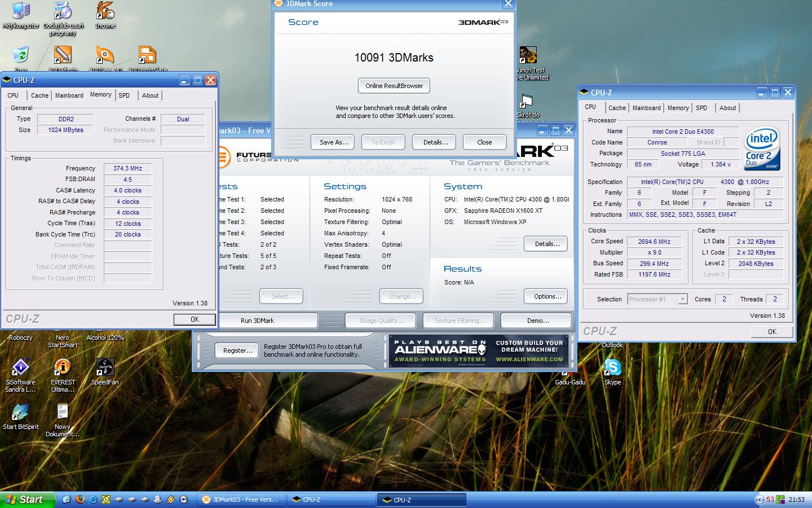812x508 pixels.
Task: Click temperature 53 tray icon
Action: click(x=770, y=500)
